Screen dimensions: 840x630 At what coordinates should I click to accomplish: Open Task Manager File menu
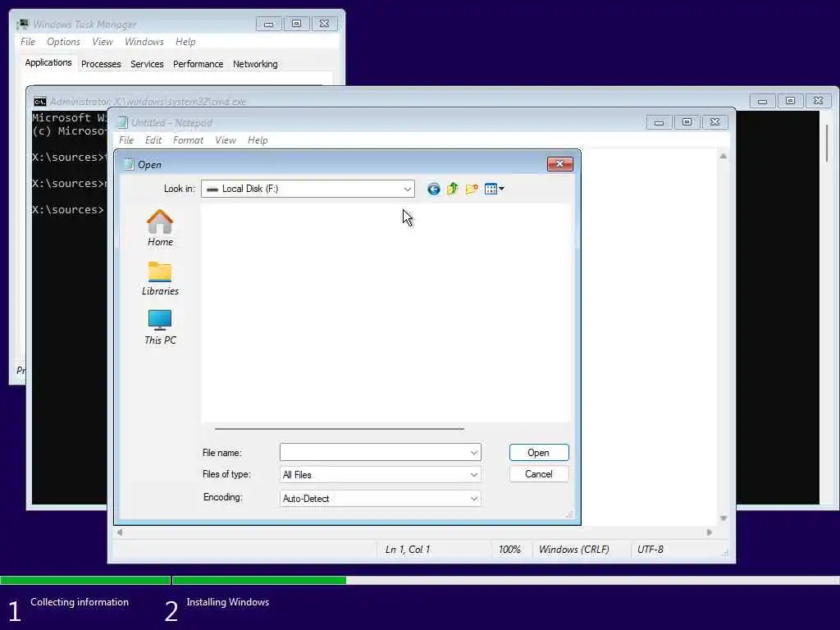(28, 42)
